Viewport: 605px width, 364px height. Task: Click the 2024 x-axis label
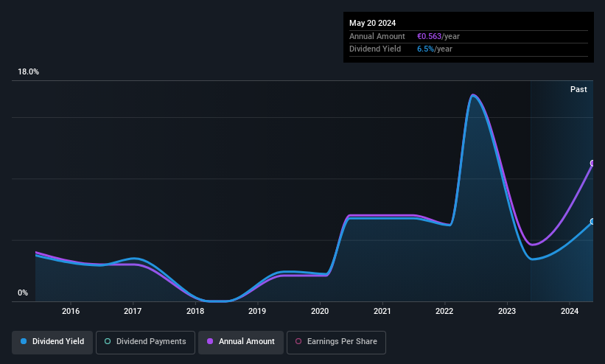click(570, 311)
